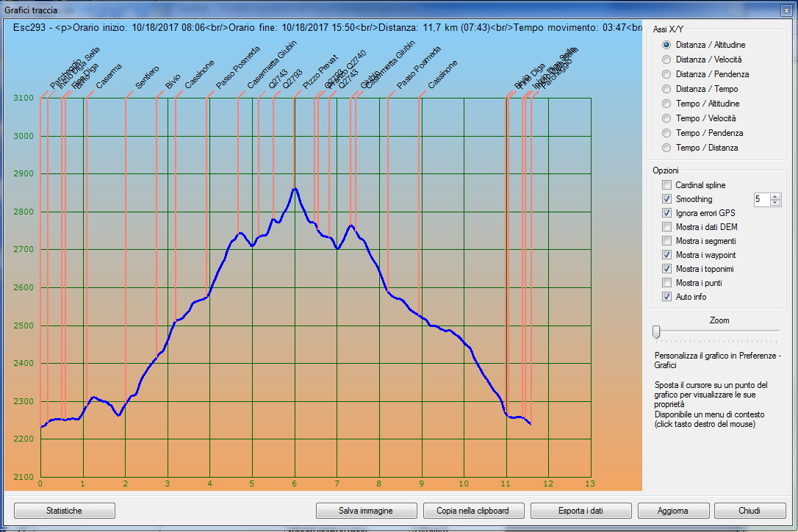Disable the Smoothing checkbox
This screenshot has height=532, width=798.
pos(666,199)
